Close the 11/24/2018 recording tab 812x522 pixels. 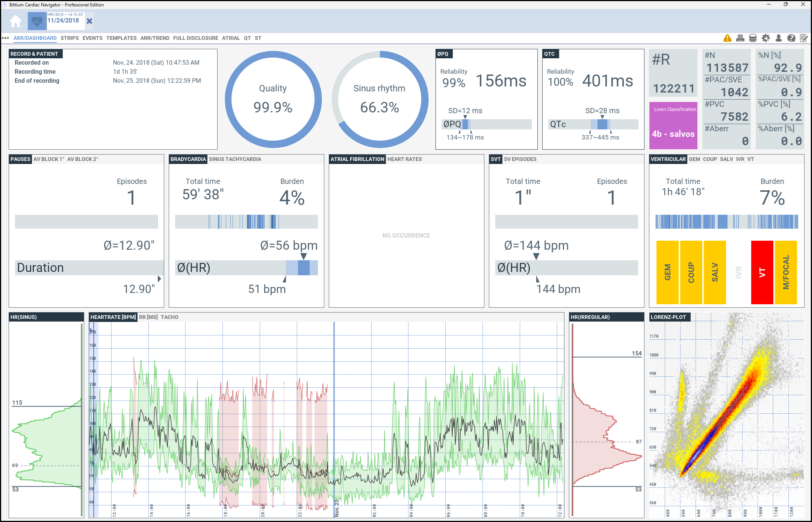pos(89,21)
